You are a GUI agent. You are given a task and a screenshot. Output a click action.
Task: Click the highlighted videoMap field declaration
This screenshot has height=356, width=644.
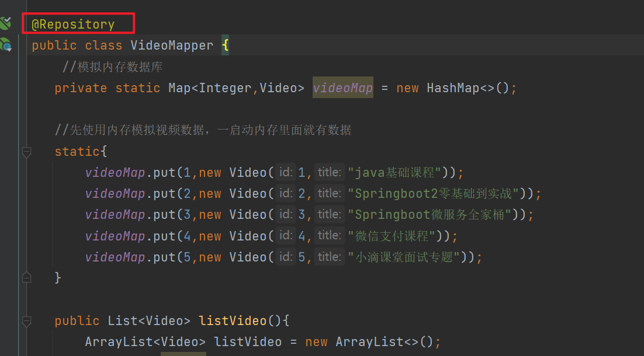point(343,88)
